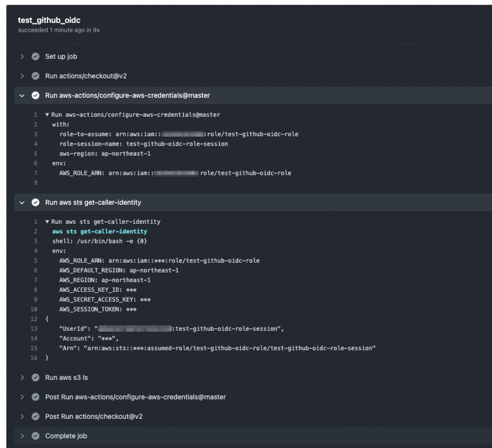Image resolution: width=492 pixels, height=448 pixels.
Task: Click line number 13 in get-caller-identity log
Action: [x=34, y=329]
